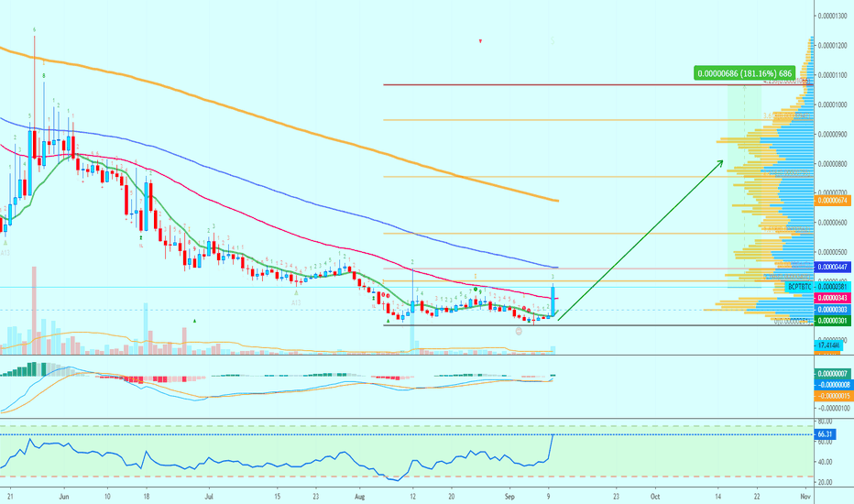
Task: Select the grey horizontal support line under candles
Action: tap(598, 325)
